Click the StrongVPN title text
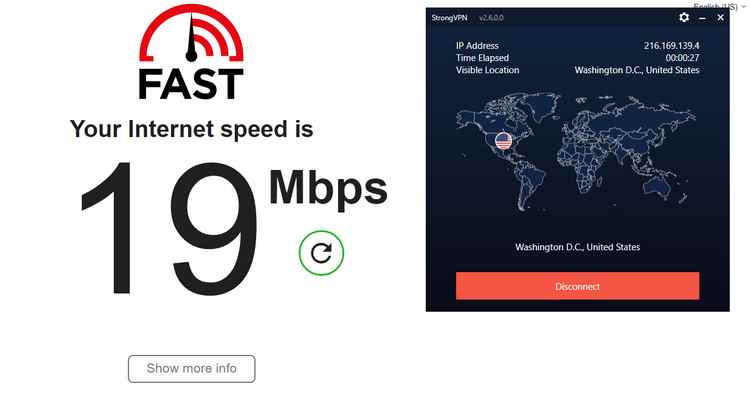This screenshot has height=405, width=750. (449, 18)
